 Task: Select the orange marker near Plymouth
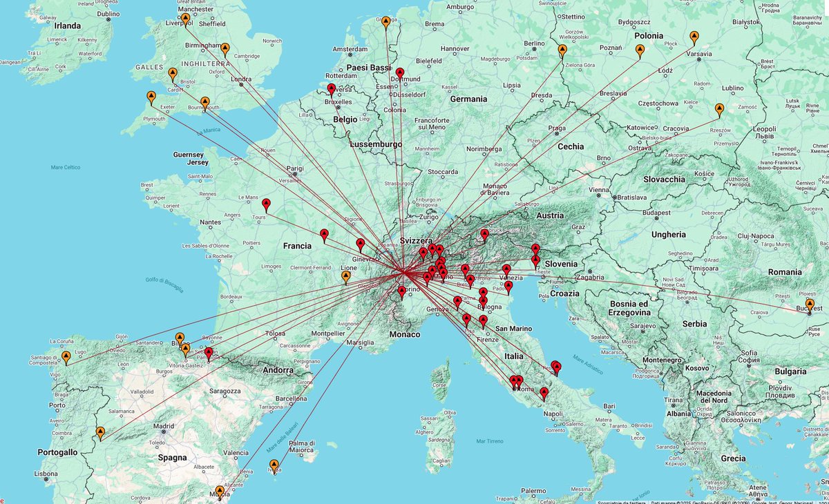coord(151,98)
